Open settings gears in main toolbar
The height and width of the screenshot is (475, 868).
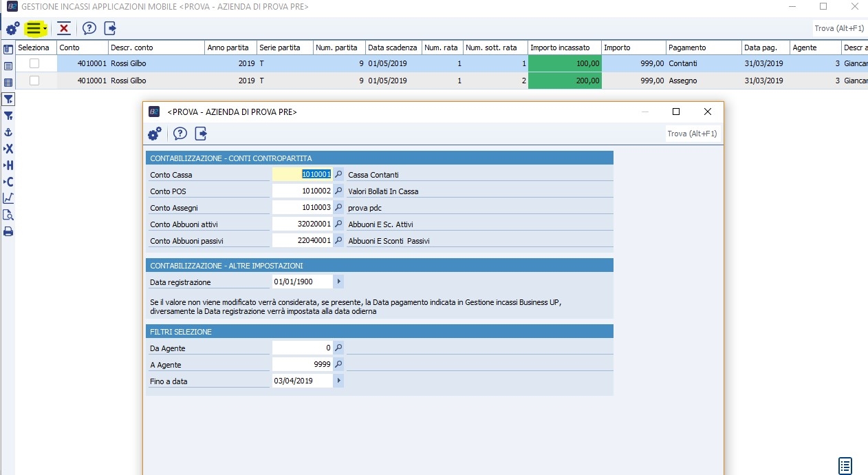pyautogui.click(x=12, y=28)
